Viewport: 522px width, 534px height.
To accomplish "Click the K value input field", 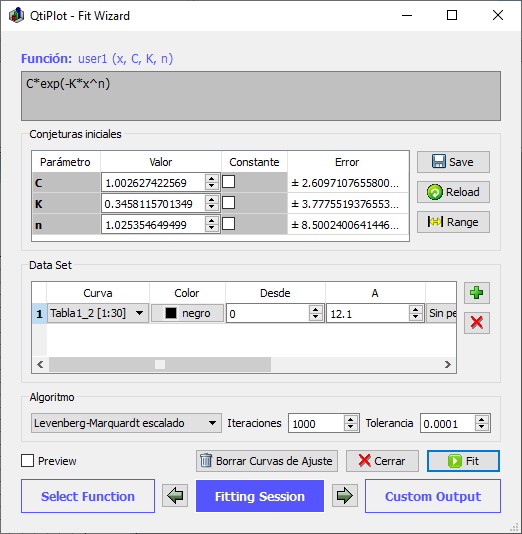I will point(153,204).
